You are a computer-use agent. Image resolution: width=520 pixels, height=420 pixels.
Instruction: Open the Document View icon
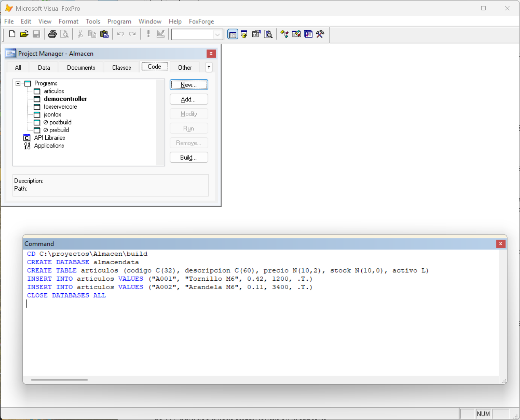tap(268, 34)
